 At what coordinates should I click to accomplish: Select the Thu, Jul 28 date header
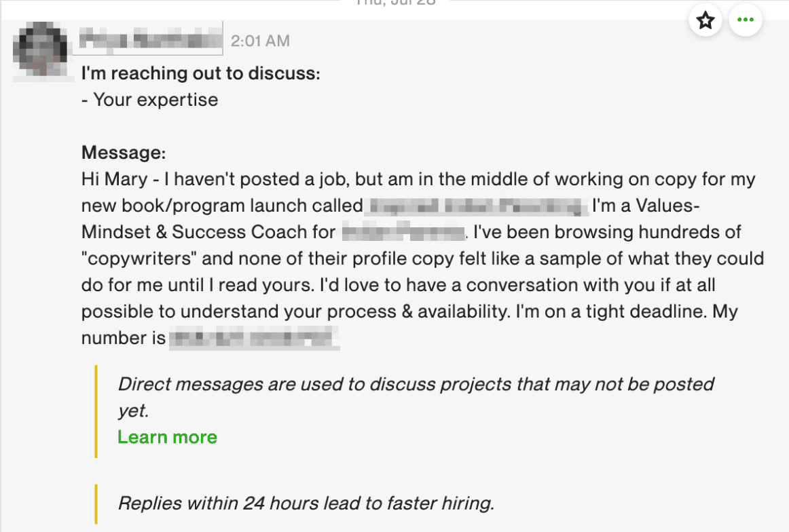395,4
